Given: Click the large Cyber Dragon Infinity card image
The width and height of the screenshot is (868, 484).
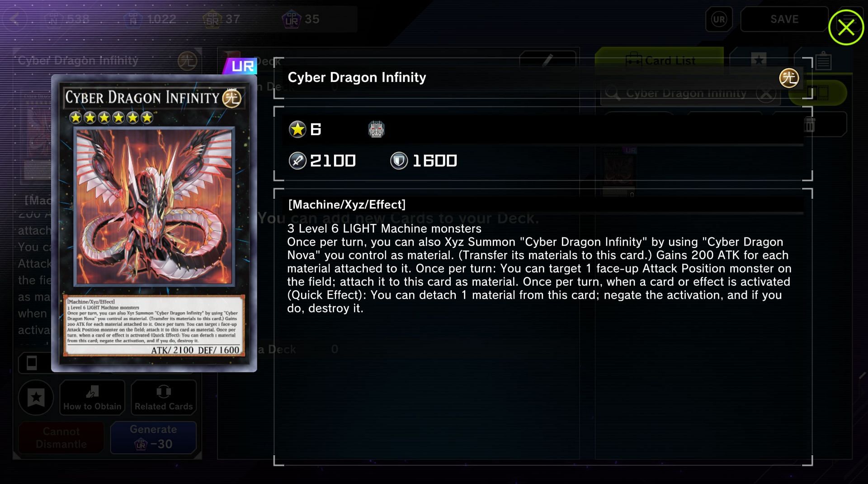Looking at the screenshot, I should pos(154,223).
